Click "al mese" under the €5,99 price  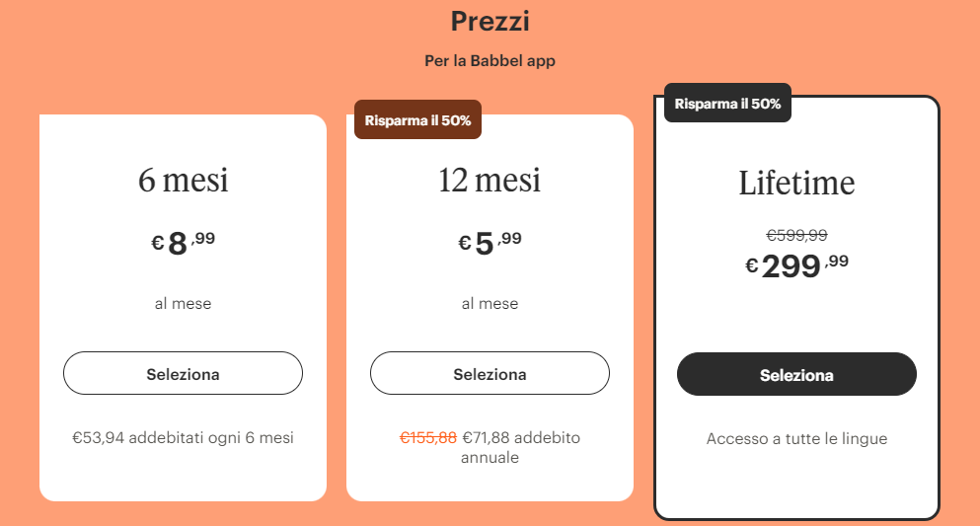[x=490, y=303]
